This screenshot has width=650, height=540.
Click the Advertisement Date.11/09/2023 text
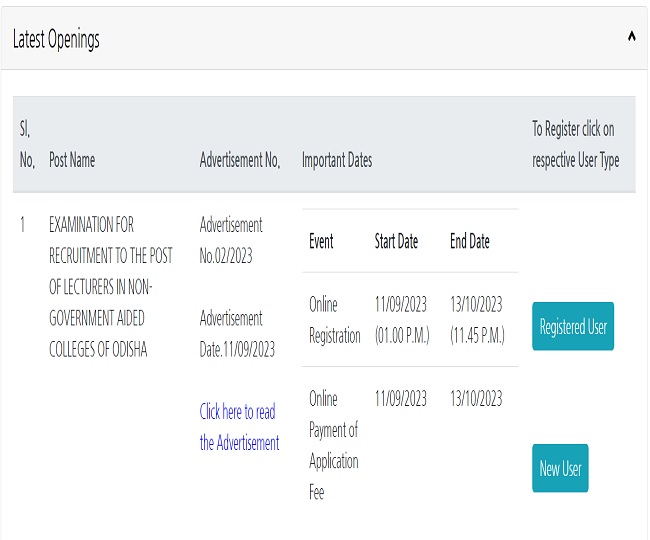237,334
